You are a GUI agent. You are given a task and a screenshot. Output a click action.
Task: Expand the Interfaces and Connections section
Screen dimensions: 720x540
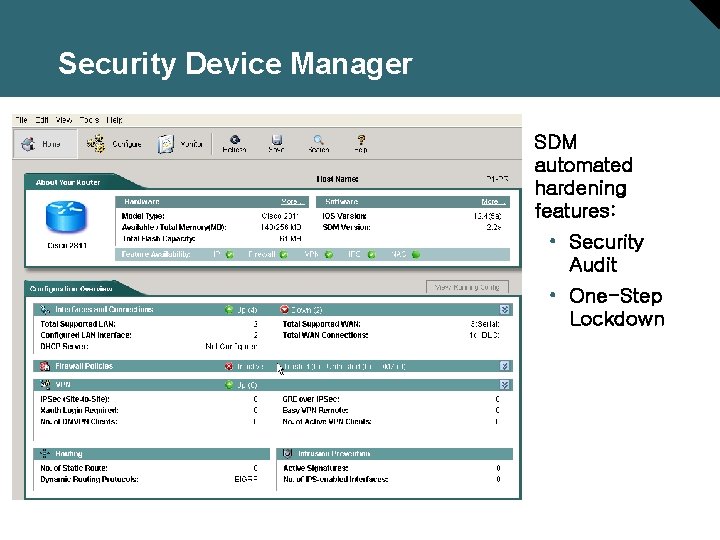pos(504,309)
